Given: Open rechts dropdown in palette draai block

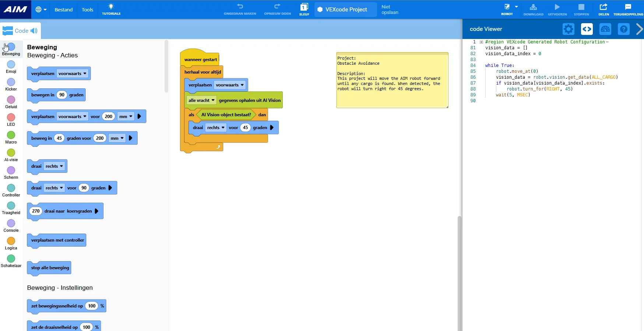Looking at the screenshot, I should coord(54,166).
